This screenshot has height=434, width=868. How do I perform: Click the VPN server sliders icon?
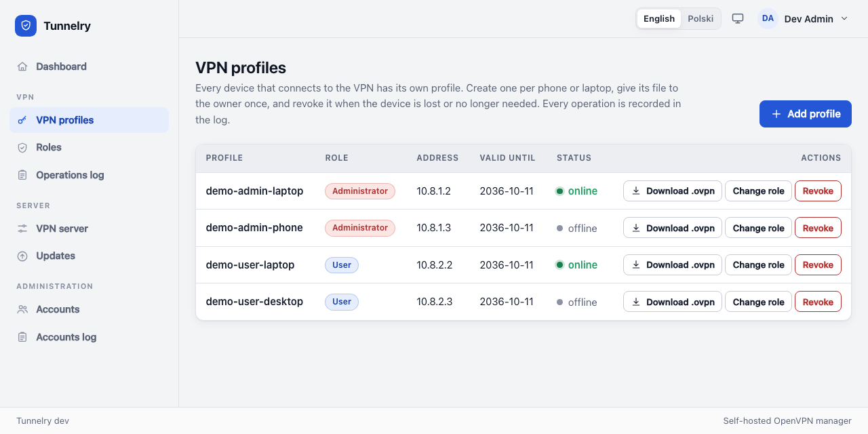pyautogui.click(x=22, y=229)
